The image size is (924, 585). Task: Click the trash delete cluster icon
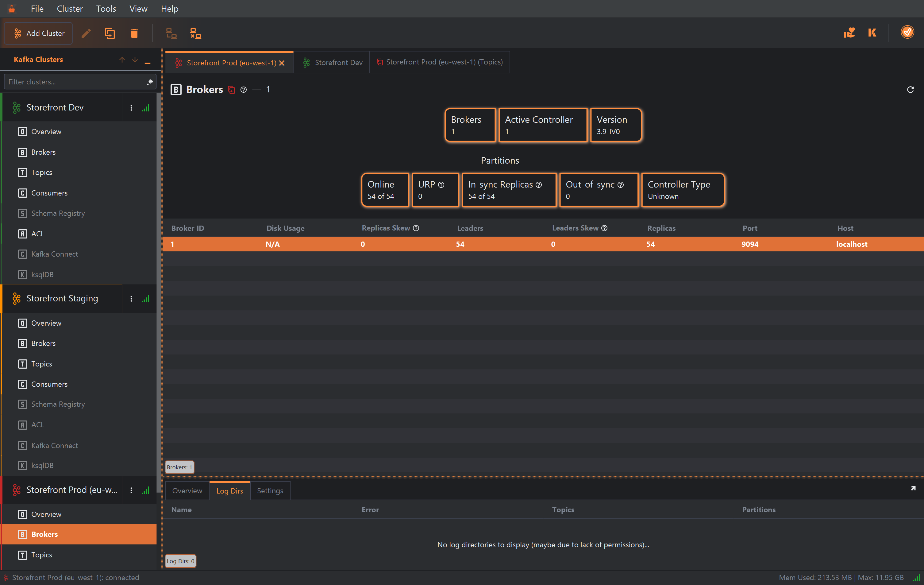(134, 33)
